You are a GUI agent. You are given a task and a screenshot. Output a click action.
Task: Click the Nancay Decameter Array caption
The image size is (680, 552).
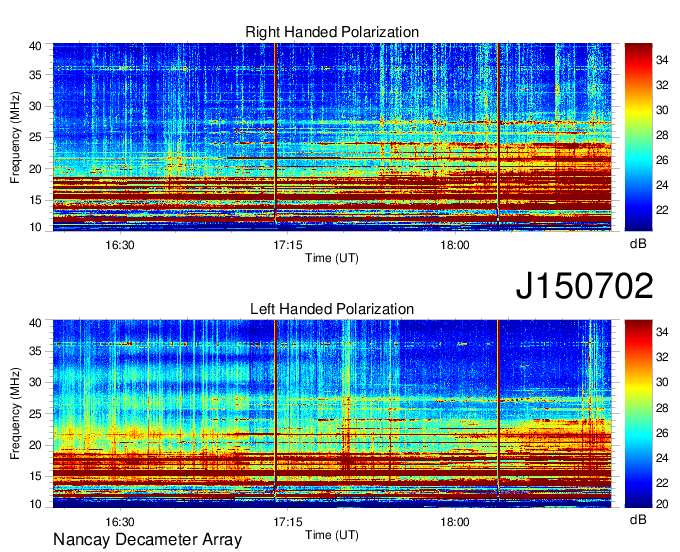tap(147, 539)
